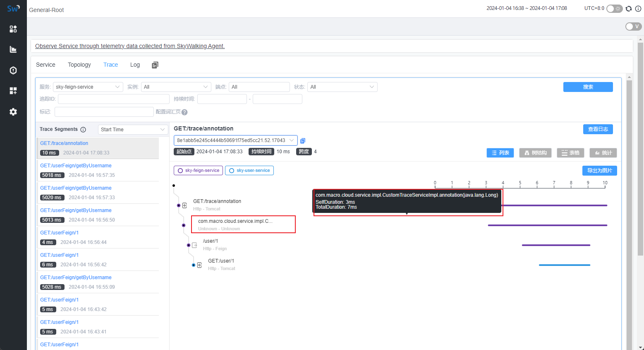Switch to the Topology tab
Image resolution: width=644 pixels, height=350 pixels.
[x=79, y=65]
